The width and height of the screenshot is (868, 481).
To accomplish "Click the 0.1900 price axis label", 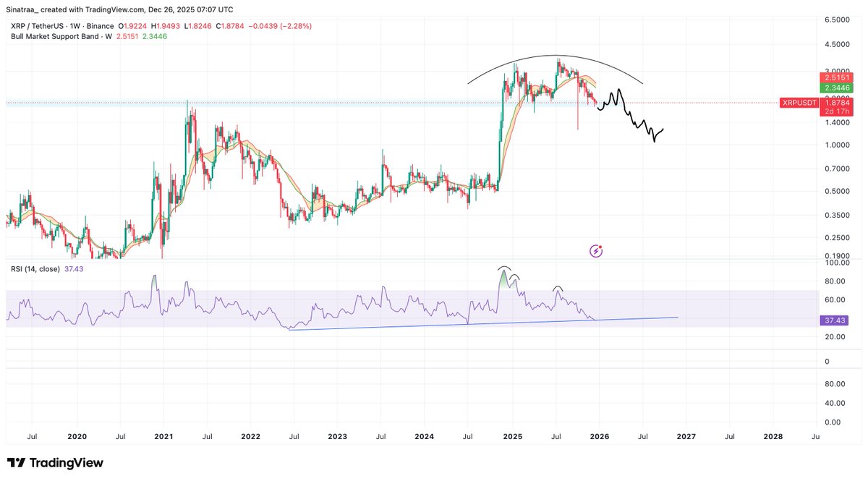I will tap(838, 257).
